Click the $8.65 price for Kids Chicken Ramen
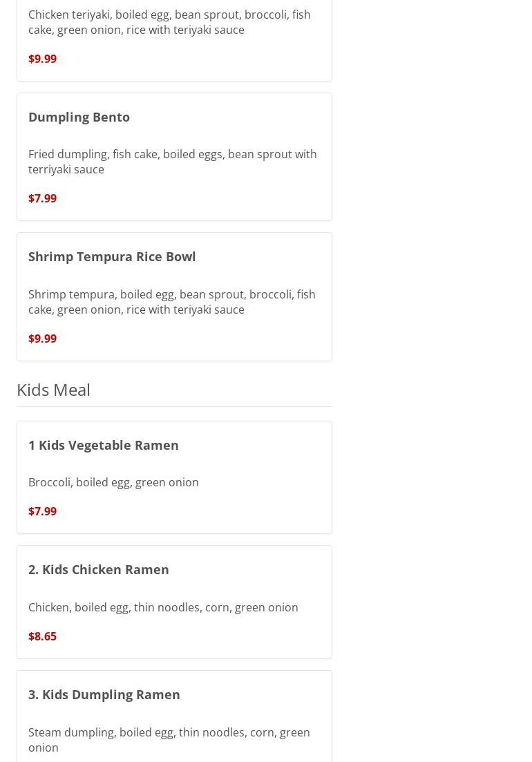 pos(42,636)
